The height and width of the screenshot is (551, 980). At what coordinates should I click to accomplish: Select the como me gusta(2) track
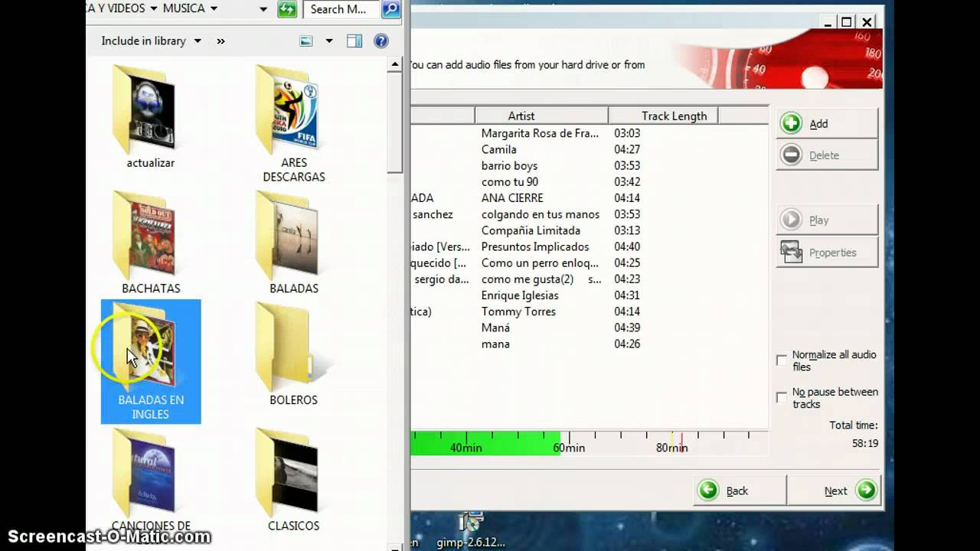tap(589, 279)
